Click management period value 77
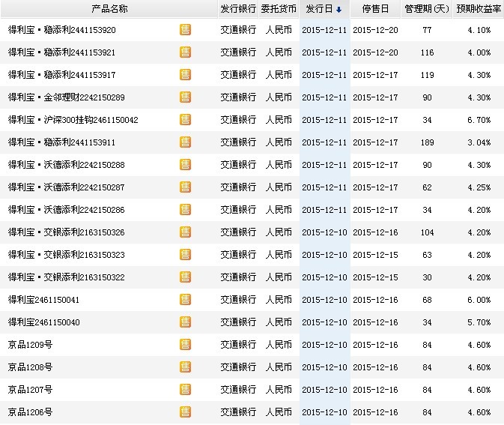This screenshot has width=504, height=425. 427,30
